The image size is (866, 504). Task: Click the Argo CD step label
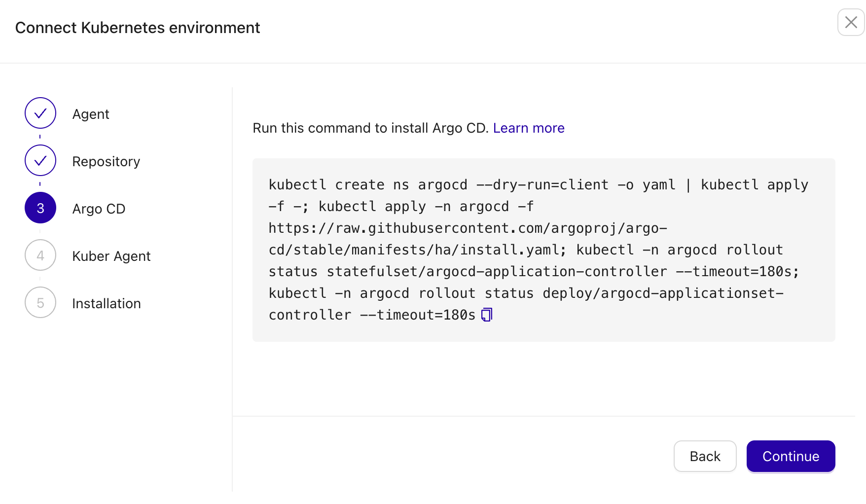pyautogui.click(x=99, y=209)
